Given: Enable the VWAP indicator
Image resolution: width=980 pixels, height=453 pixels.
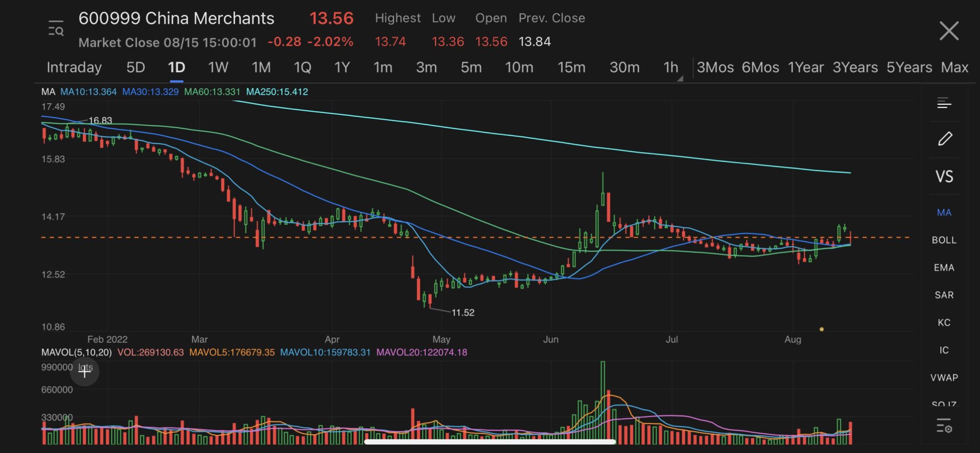Looking at the screenshot, I should point(944,377).
